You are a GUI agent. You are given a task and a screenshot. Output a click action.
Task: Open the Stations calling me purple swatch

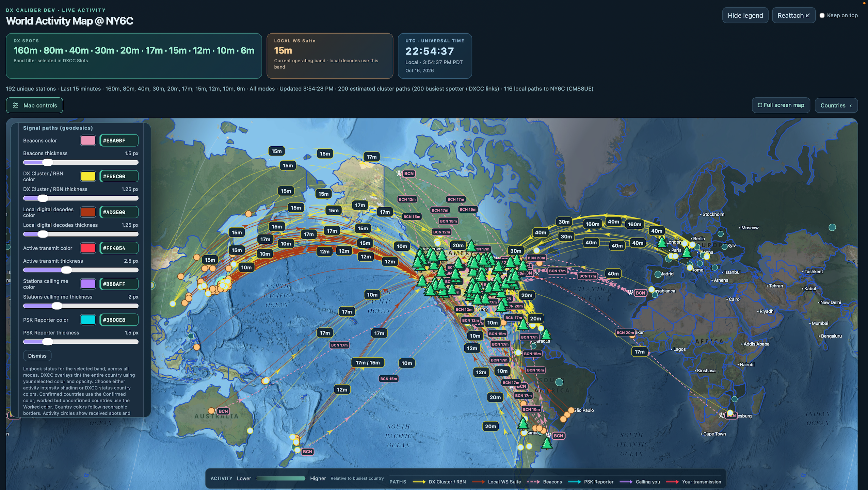pos(88,284)
